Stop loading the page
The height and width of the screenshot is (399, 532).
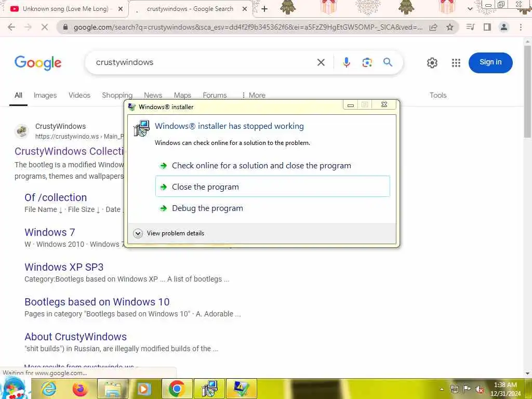(45, 27)
